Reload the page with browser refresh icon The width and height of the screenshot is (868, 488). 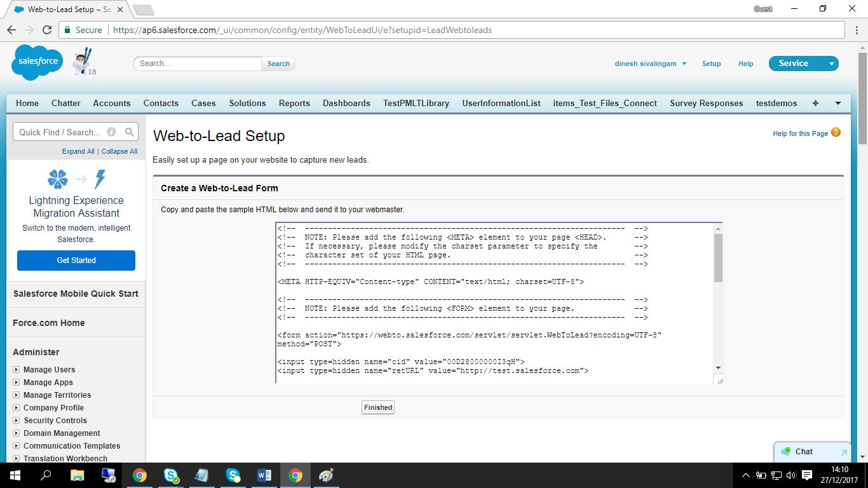[46, 30]
